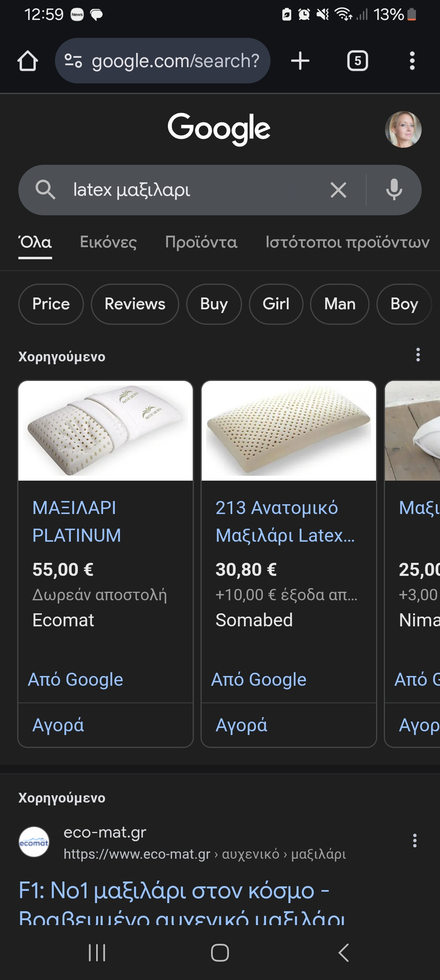This screenshot has width=440, height=980.
Task: Select the Reviews filter chip
Action: point(135,304)
